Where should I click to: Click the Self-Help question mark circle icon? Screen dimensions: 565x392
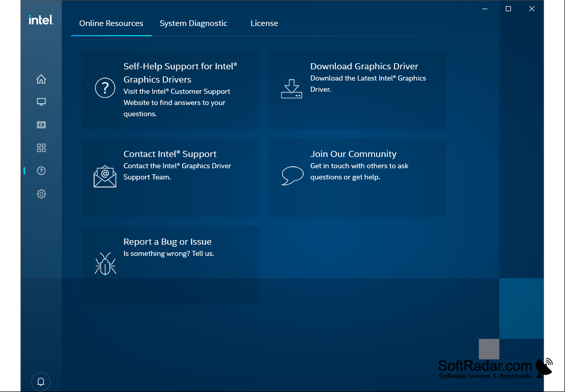tap(105, 88)
